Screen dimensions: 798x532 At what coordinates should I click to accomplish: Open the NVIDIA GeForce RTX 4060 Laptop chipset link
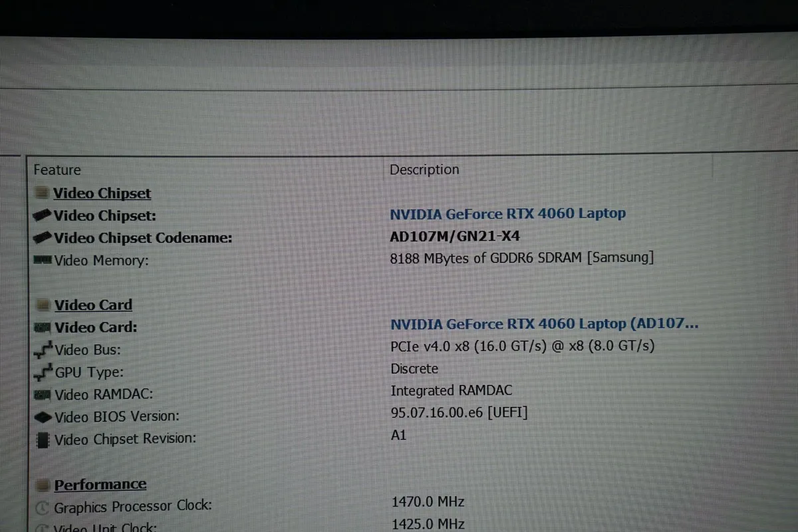[x=507, y=213]
